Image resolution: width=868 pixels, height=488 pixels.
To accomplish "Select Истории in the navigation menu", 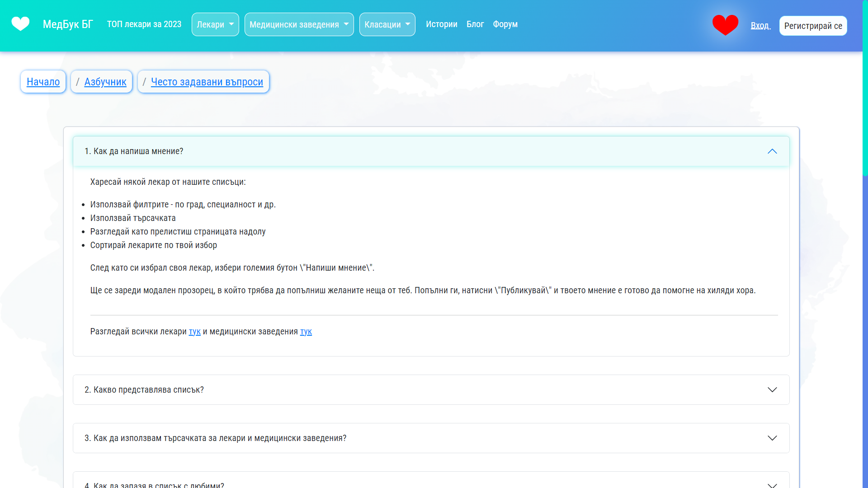I will [442, 24].
